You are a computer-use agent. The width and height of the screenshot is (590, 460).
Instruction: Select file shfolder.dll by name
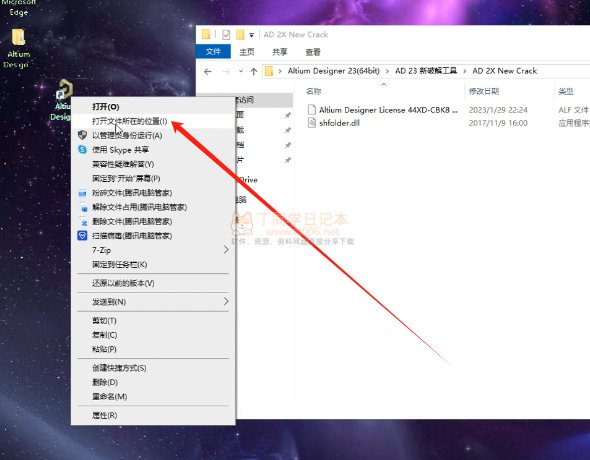coord(339,123)
